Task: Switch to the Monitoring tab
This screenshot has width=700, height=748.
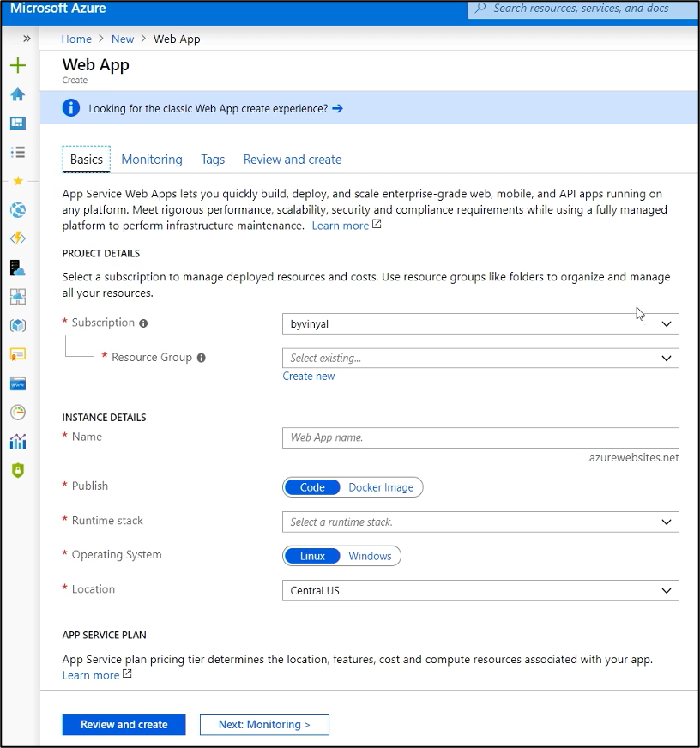Action: point(152,160)
